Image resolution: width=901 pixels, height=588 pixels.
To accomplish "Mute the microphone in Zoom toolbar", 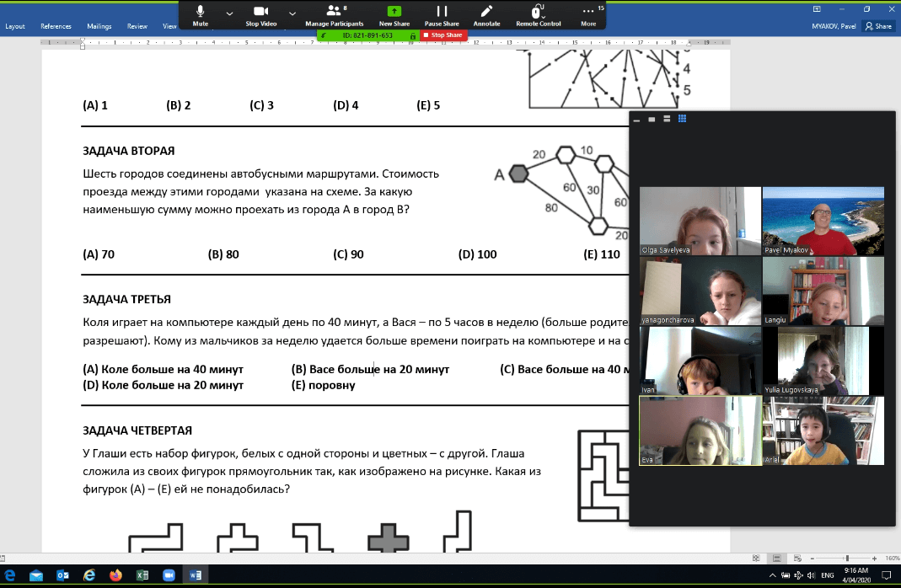I will coord(201,14).
